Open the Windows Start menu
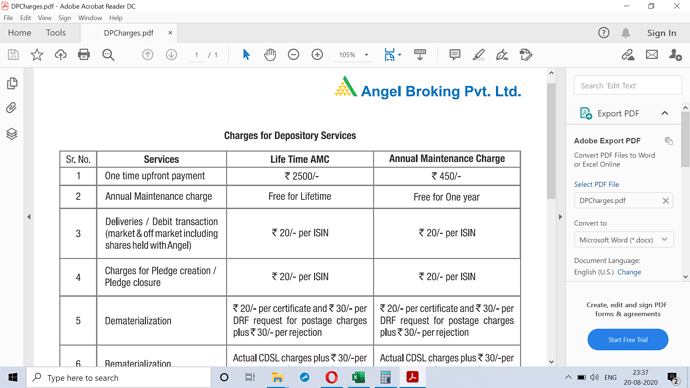Viewport: 690px width, 388px height. pyautogui.click(x=13, y=377)
